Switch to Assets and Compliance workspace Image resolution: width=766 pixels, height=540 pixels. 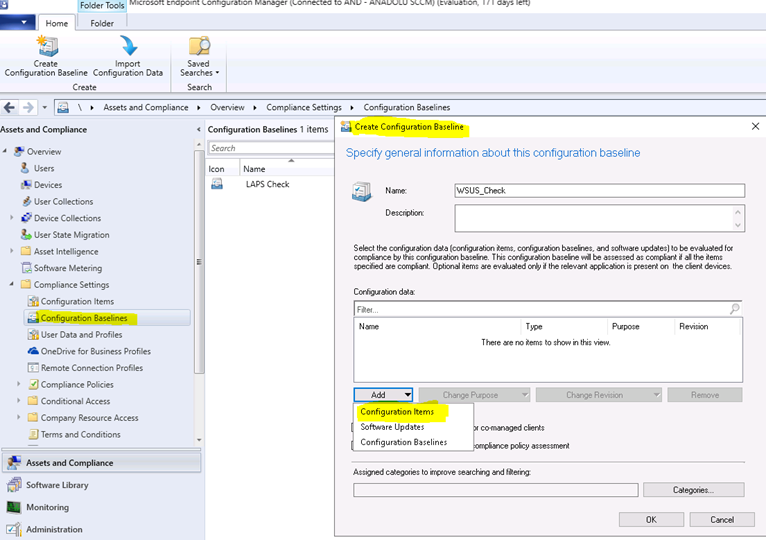pos(102,463)
